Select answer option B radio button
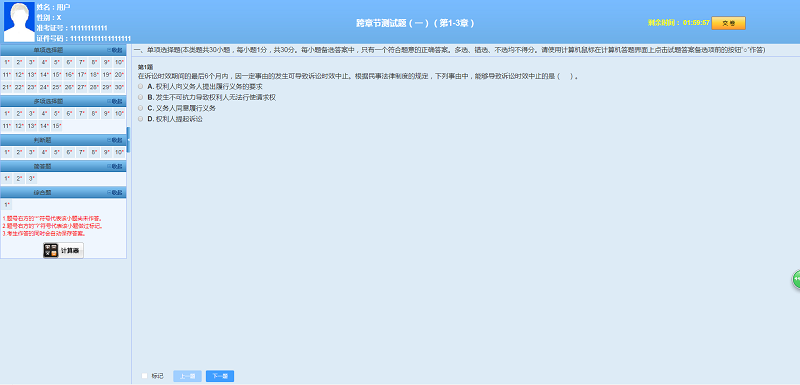This screenshot has height=385, width=800. [141, 97]
